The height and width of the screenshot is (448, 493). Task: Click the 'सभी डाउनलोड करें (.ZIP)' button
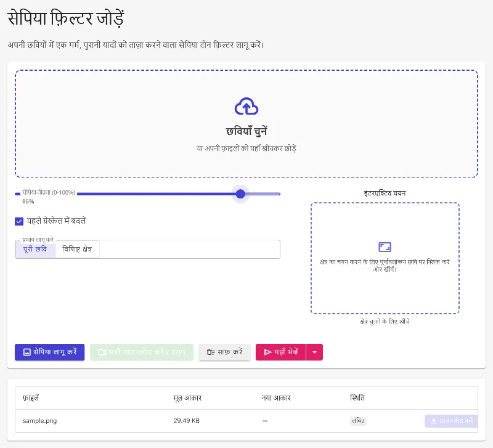point(142,352)
